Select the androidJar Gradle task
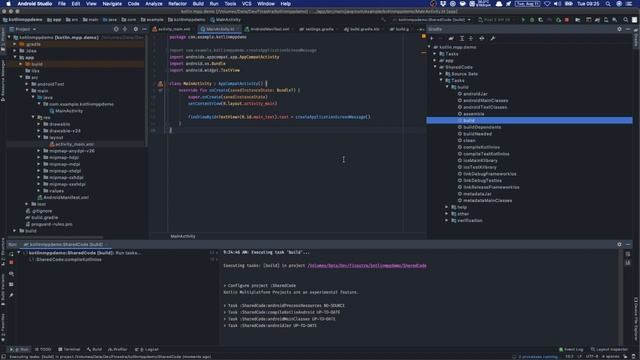The height and width of the screenshot is (360, 640). coord(475,94)
